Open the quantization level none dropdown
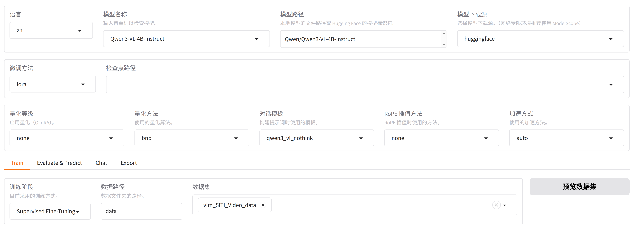 click(x=67, y=138)
